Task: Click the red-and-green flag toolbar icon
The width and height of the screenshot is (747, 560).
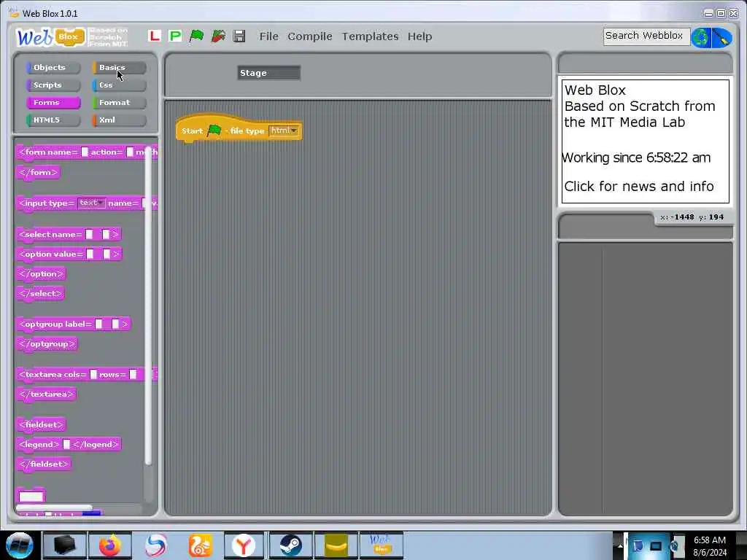Action: (x=218, y=36)
